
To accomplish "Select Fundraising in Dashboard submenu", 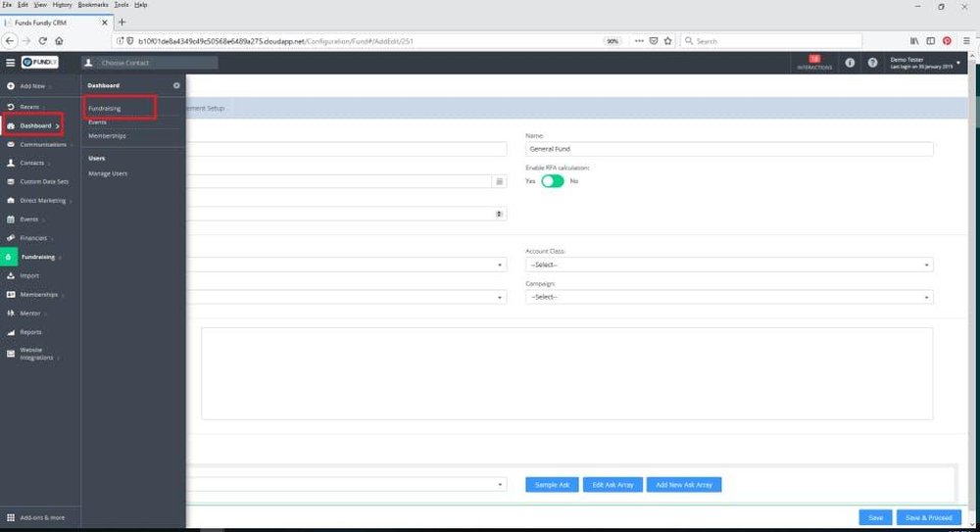I will (x=105, y=108).
